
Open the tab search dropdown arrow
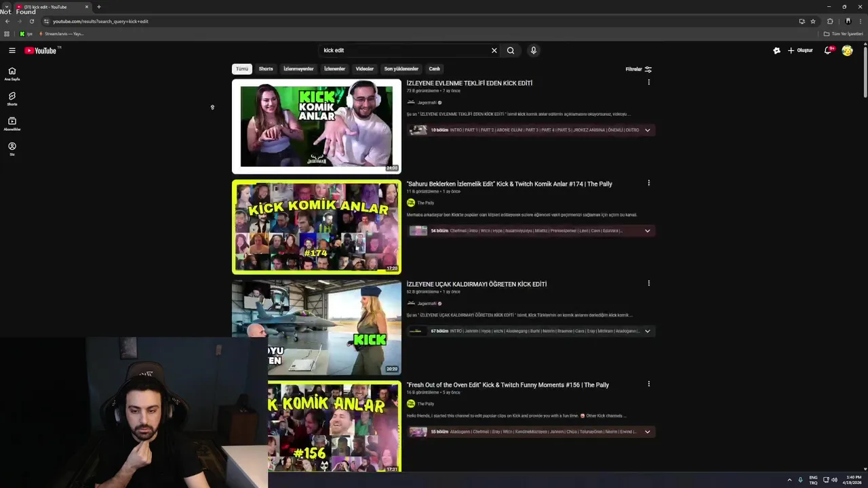6,7
